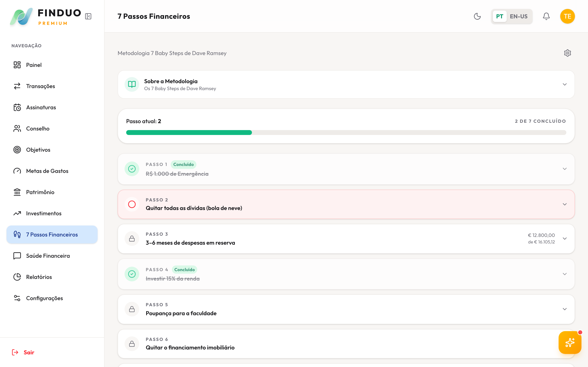Expand Passo 2 debt payoff details
The width and height of the screenshot is (588, 367).
coord(565,204)
